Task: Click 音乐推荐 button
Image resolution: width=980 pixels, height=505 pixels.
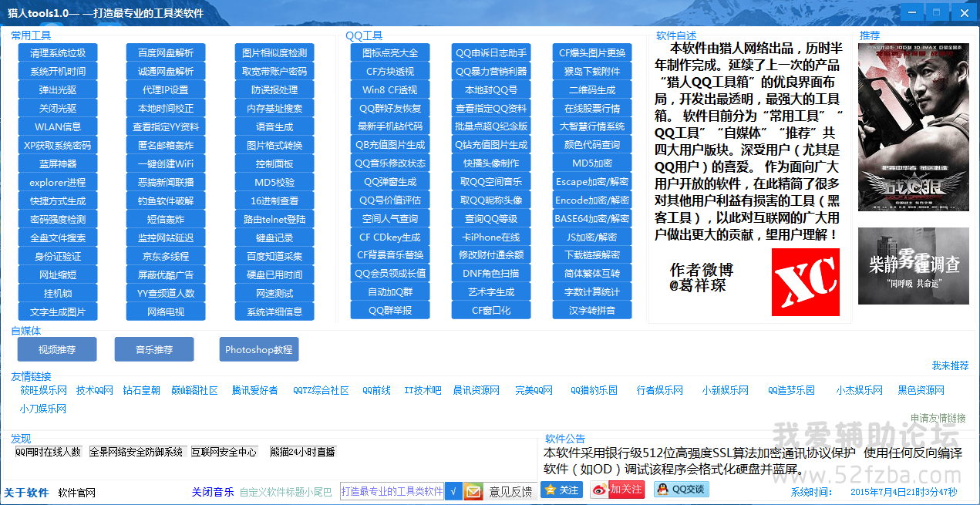Action: (x=154, y=349)
